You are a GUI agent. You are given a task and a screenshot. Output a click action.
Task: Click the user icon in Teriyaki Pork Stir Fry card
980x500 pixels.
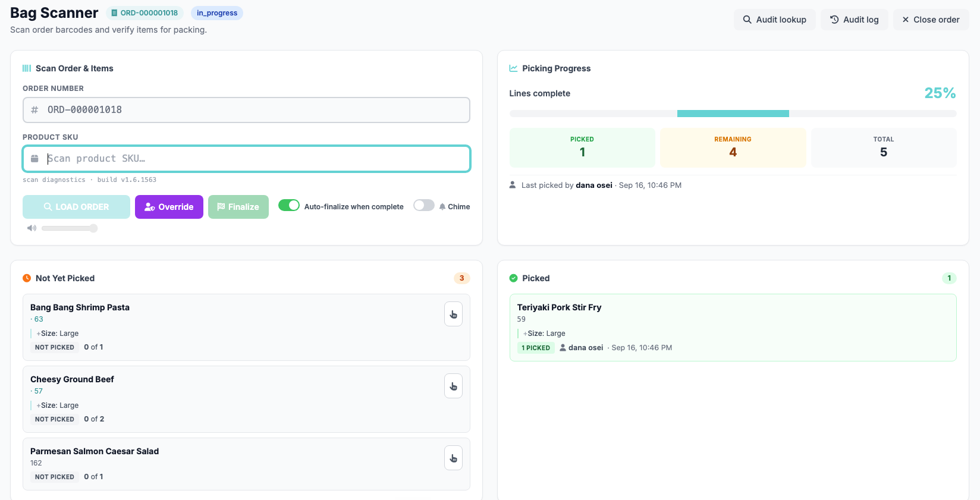pyautogui.click(x=563, y=348)
